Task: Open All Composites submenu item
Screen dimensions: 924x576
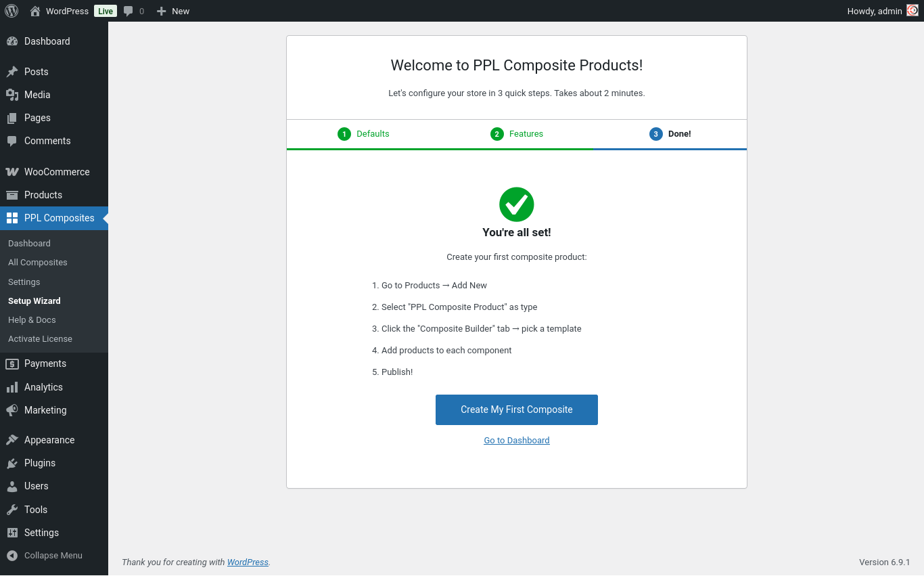Action: coord(38,263)
